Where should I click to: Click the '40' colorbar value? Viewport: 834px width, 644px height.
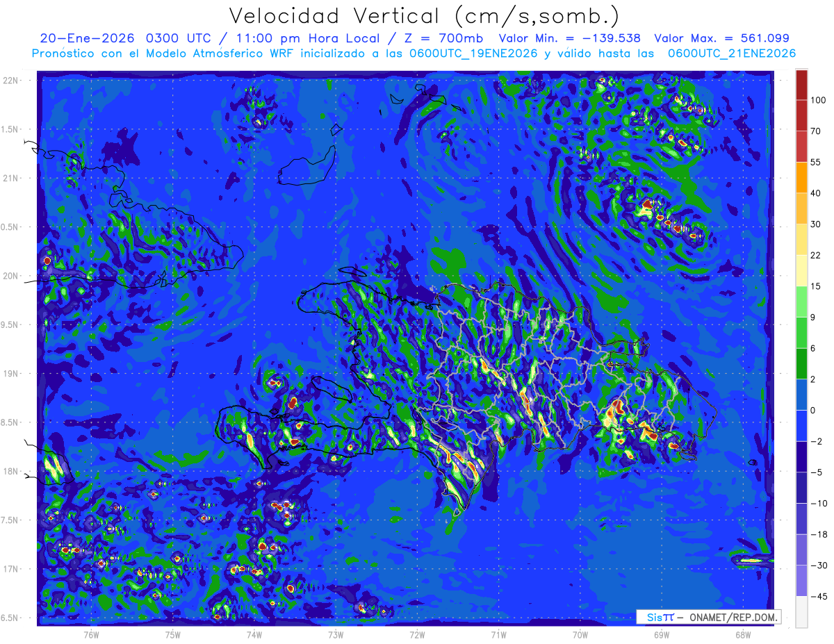tap(815, 193)
